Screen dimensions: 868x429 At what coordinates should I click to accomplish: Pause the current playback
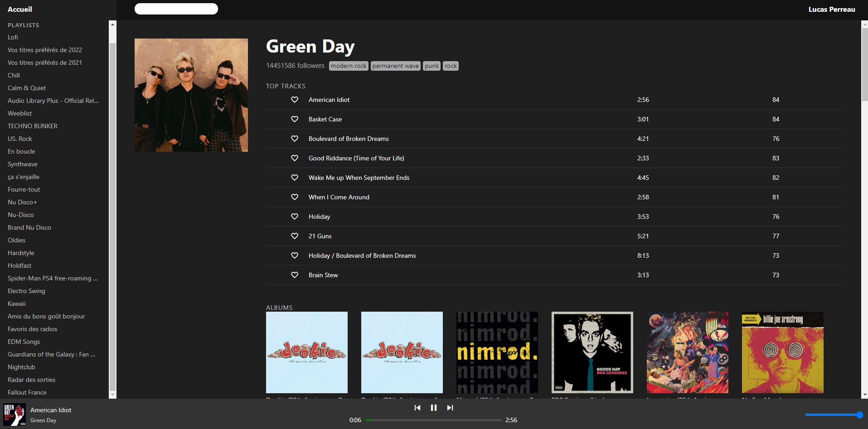click(x=434, y=408)
